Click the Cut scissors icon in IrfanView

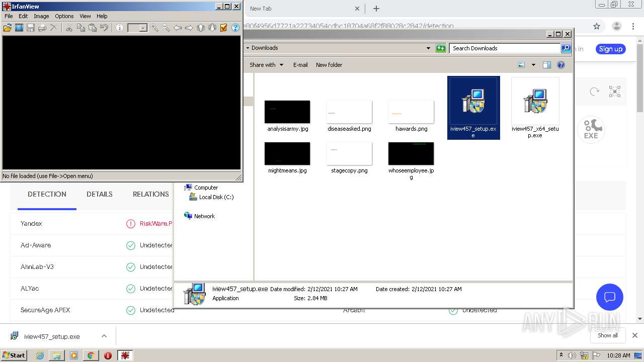tap(69, 28)
